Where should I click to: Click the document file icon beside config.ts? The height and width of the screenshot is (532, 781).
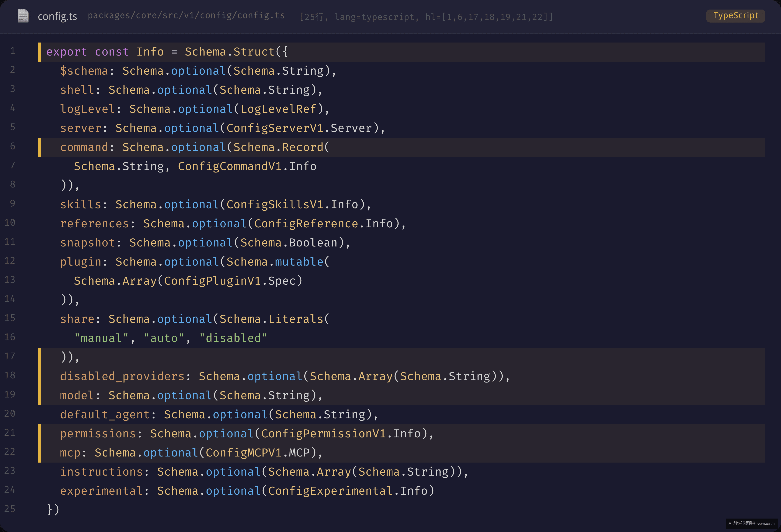pyautogui.click(x=23, y=16)
